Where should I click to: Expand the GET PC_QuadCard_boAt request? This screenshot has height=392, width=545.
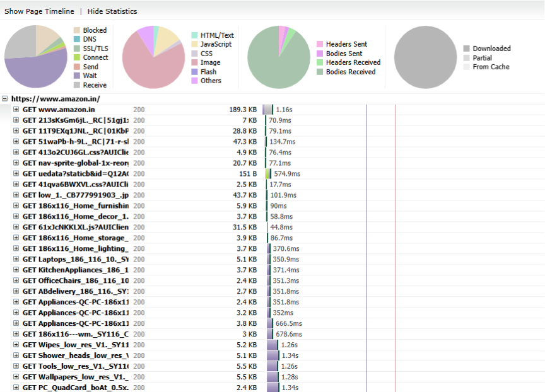click(16, 388)
